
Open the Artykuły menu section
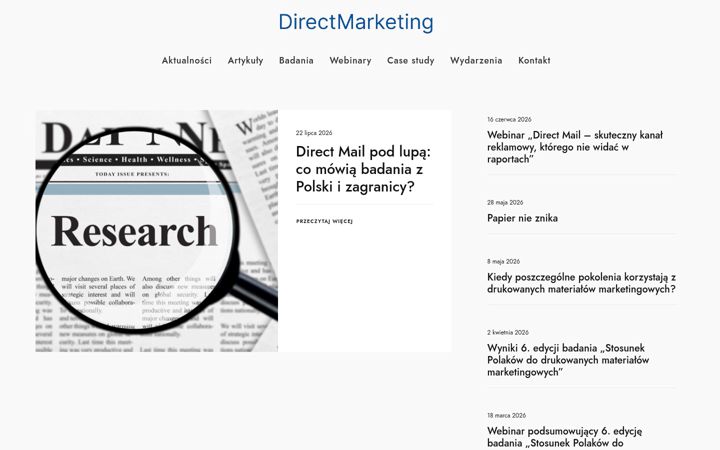point(245,60)
